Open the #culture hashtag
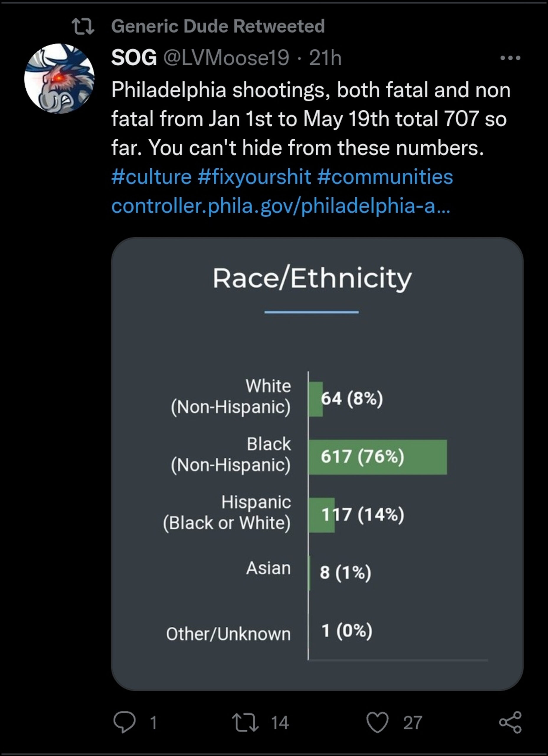 (152, 177)
